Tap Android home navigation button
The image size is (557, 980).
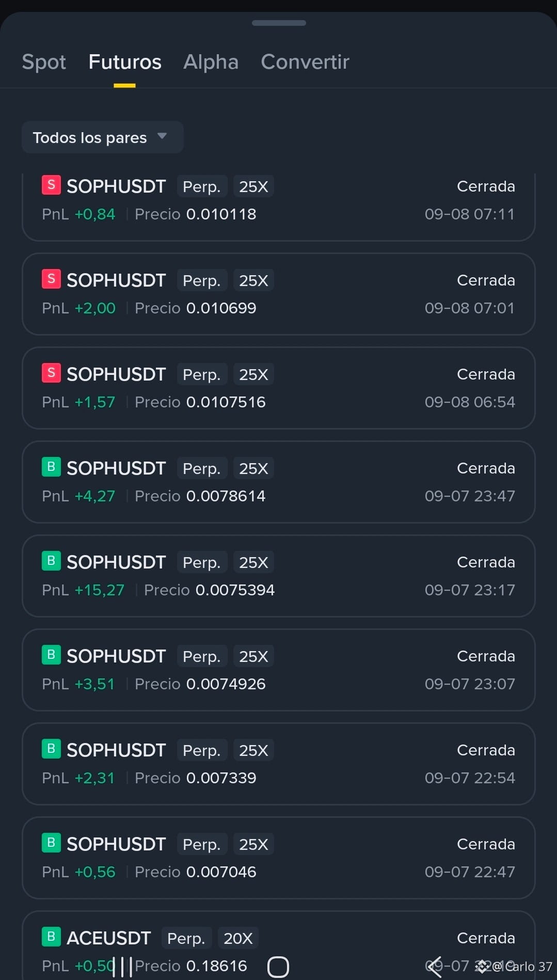(x=278, y=967)
